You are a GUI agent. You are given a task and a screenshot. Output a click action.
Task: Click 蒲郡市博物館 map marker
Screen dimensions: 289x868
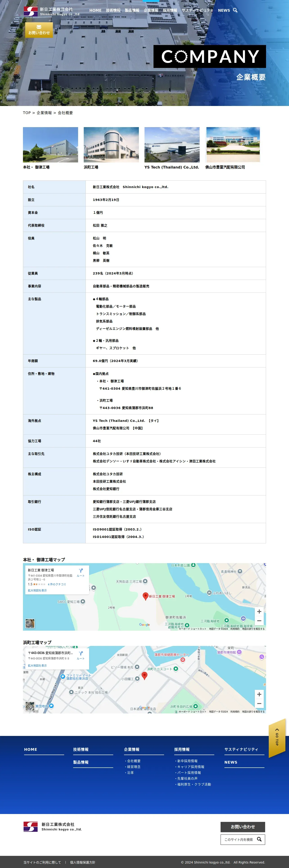(x=239, y=652)
